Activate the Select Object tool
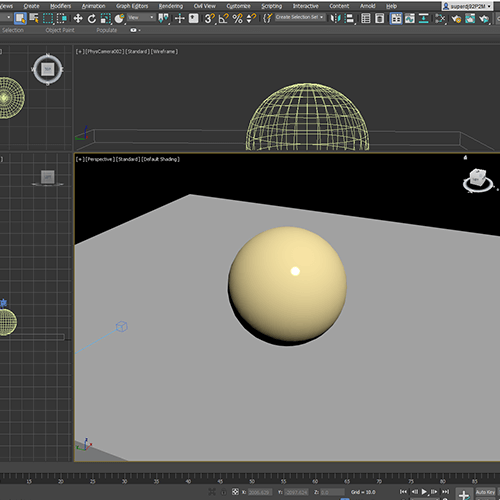The height and width of the screenshot is (500, 500). pos(20,19)
